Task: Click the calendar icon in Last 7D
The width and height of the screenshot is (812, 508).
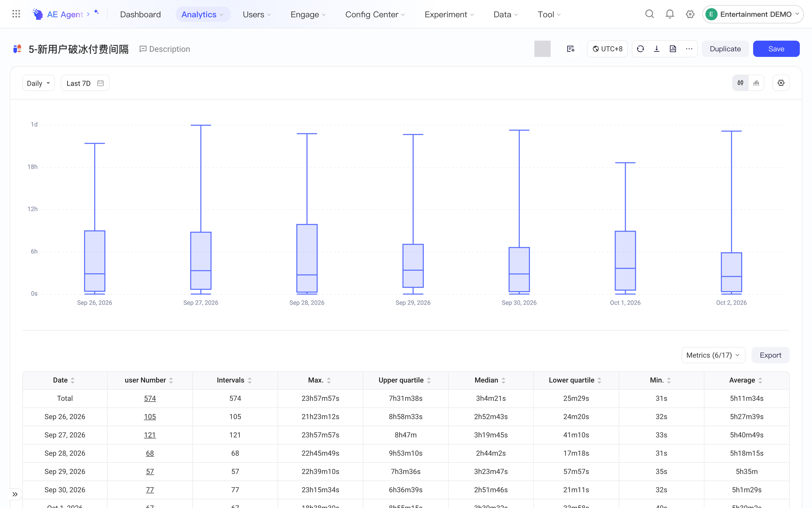Action: (100, 83)
